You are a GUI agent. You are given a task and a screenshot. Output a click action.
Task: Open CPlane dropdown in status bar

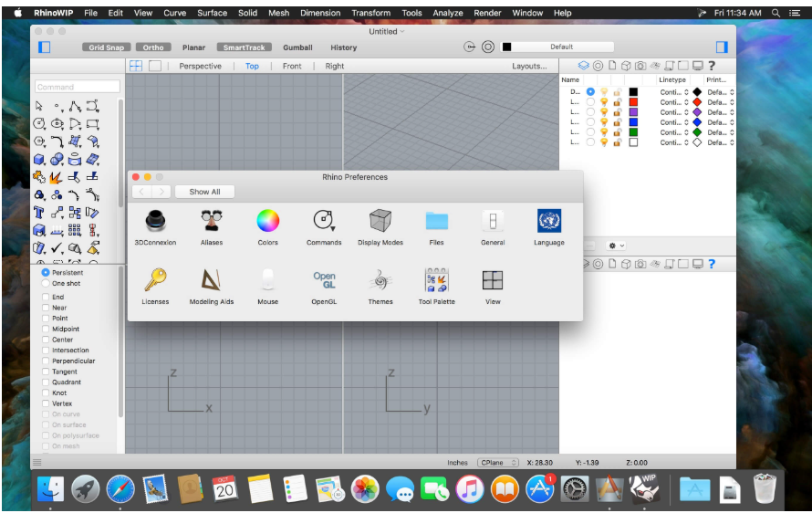[497, 463]
